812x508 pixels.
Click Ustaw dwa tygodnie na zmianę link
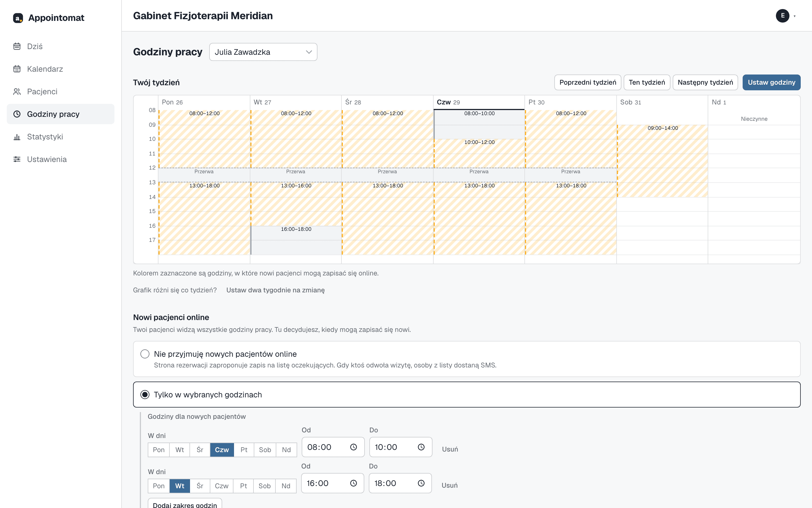pos(275,290)
